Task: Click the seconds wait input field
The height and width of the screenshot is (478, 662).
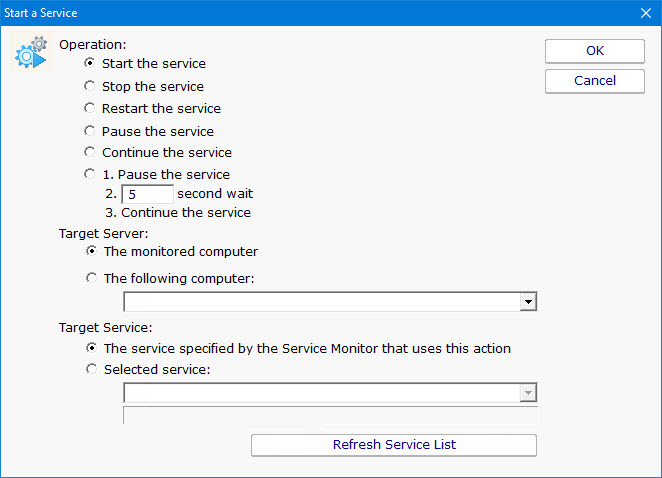Action: (x=147, y=194)
